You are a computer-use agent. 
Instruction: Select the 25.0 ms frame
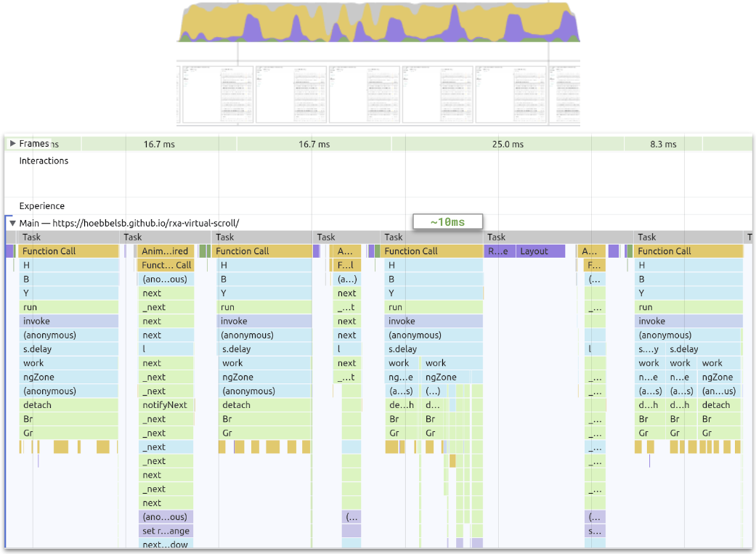[x=508, y=144]
